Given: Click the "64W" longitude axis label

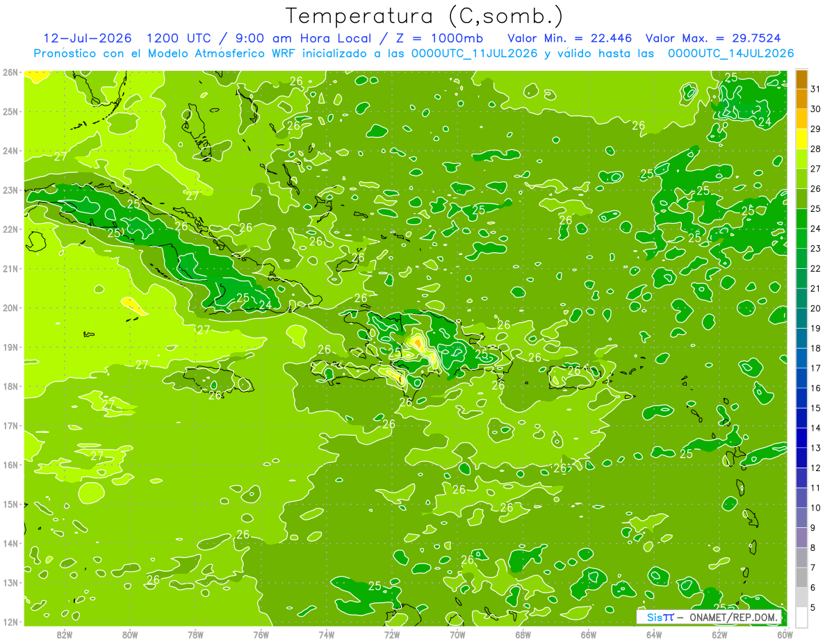Looking at the screenshot, I should pyautogui.click(x=654, y=634).
